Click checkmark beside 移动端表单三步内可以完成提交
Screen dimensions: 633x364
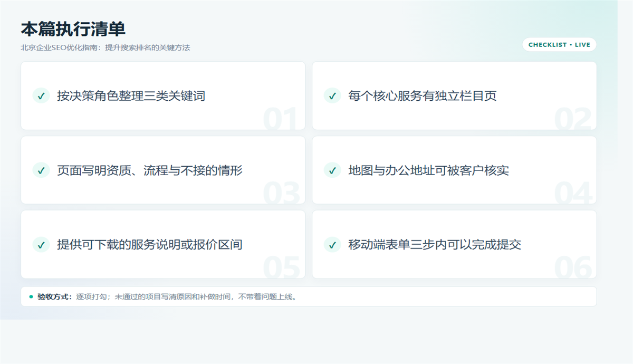point(332,244)
